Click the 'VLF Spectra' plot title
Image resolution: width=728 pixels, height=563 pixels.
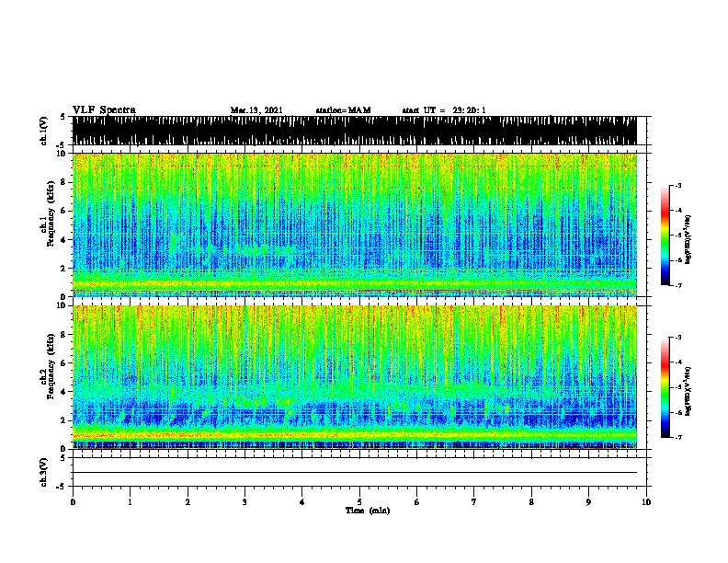(104, 110)
